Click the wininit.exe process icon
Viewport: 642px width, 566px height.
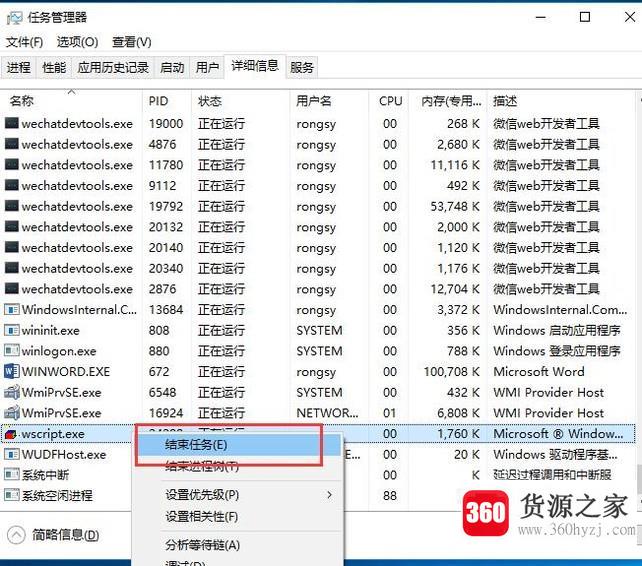(11, 330)
